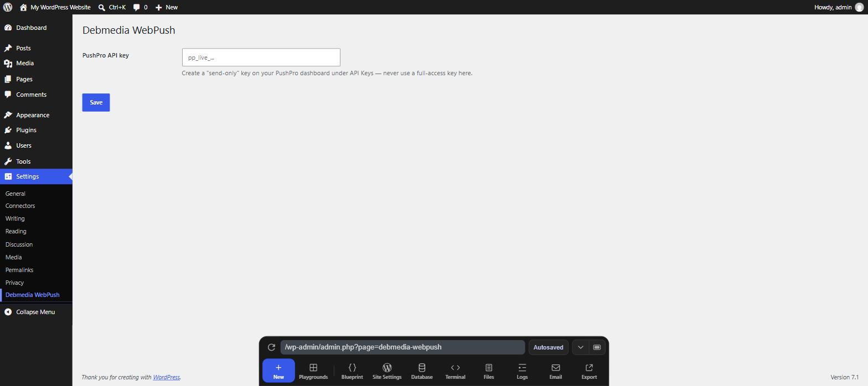Open the My WordPress Website home link
The width and height of the screenshot is (868, 386).
point(55,7)
